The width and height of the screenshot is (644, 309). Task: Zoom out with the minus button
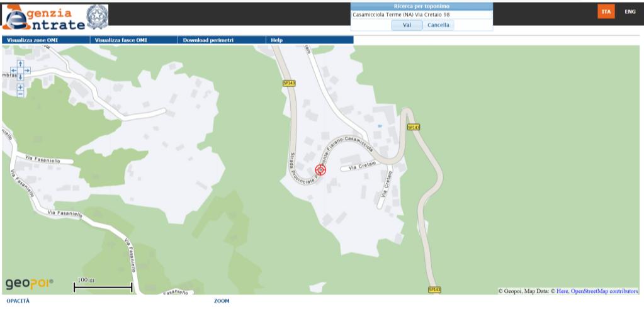(x=20, y=94)
